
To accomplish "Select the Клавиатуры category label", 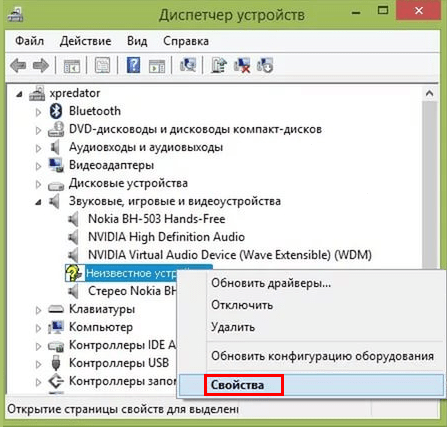I will click(102, 309).
